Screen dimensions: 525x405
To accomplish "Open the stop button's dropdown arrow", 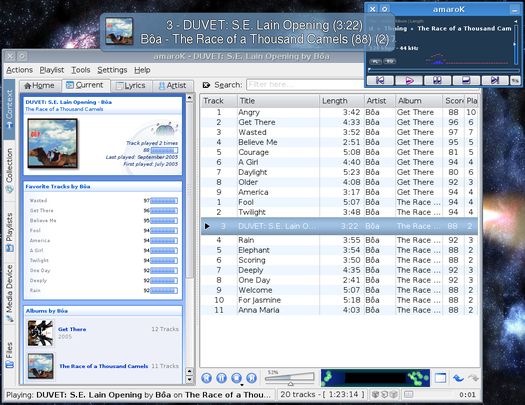I will pos(242,385).
